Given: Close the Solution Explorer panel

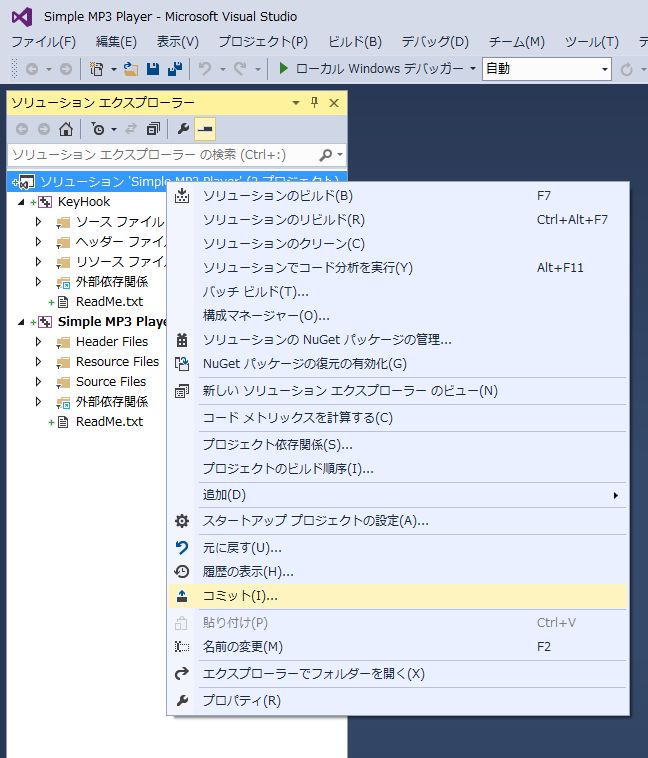Looking at the screenshot, I should click(334, 102).
